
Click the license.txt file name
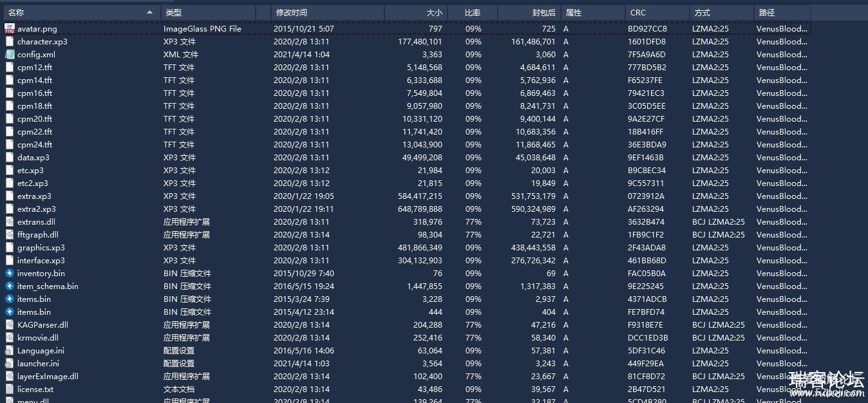coord(35,389)
